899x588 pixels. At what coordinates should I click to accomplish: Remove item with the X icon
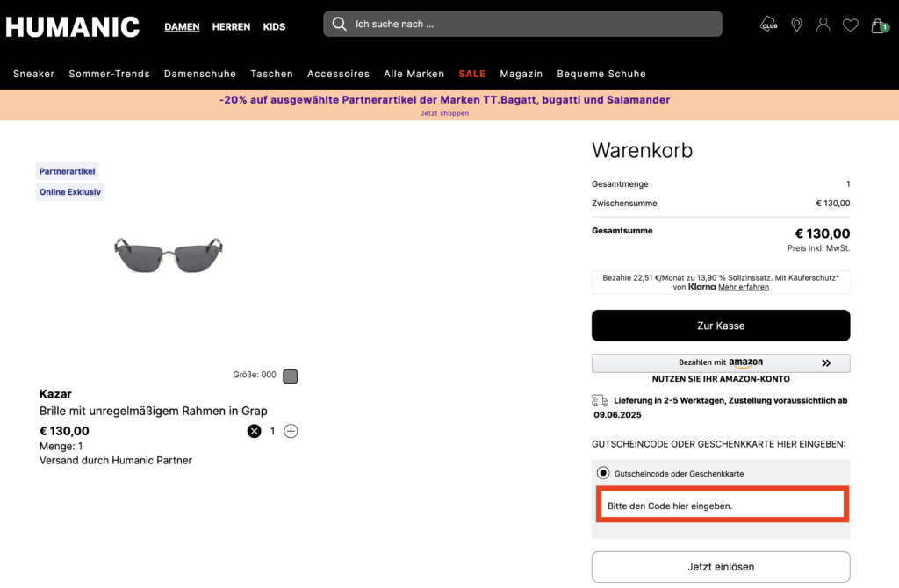pyautogui.click(x=254, y=431)
